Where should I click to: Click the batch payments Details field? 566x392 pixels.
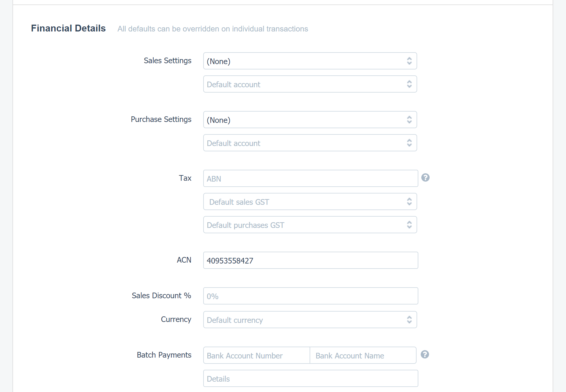click(310, 378)
